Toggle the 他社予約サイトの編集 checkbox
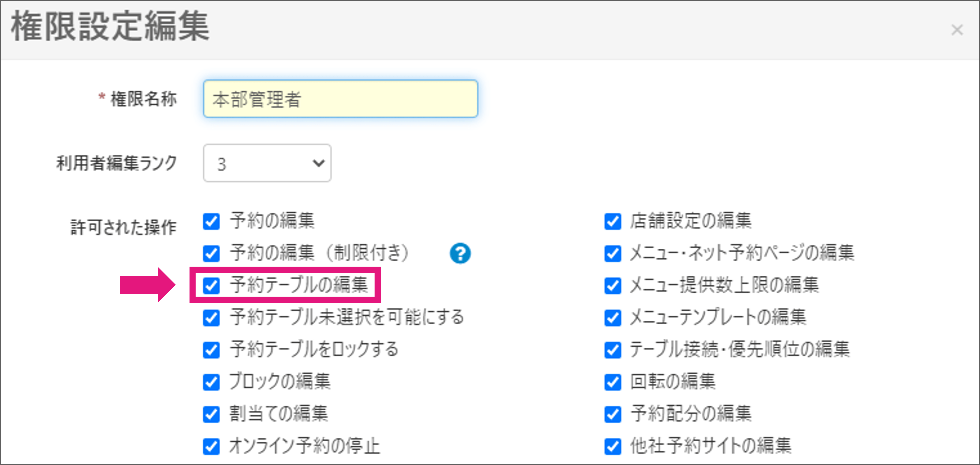This screenshot has height=465, width=980. click(x=613, y=446)
